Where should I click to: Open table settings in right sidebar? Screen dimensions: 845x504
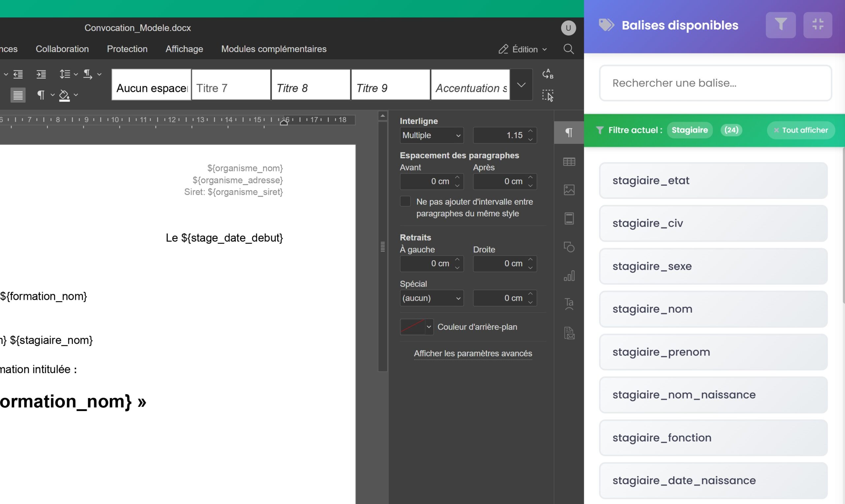coord(569,162)
